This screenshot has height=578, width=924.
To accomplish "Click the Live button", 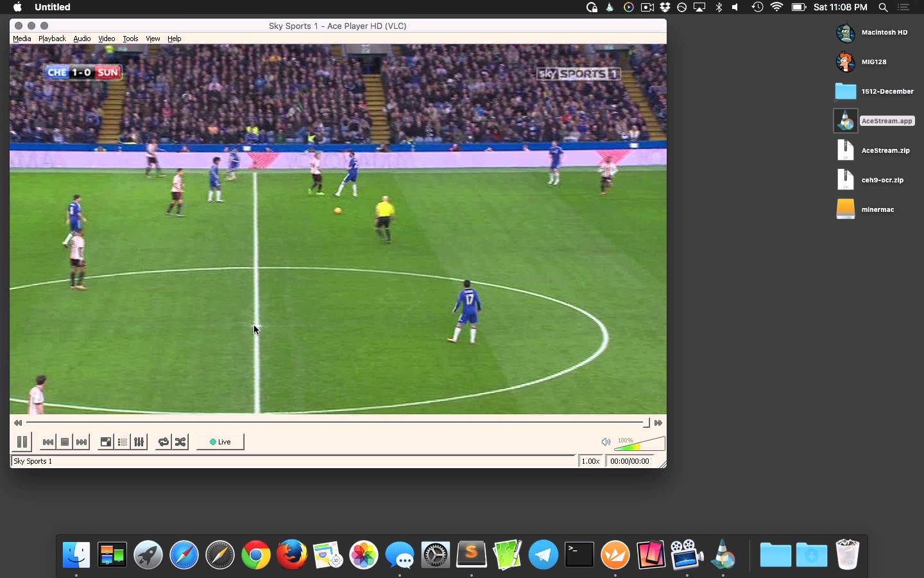I will click(220, 442).
